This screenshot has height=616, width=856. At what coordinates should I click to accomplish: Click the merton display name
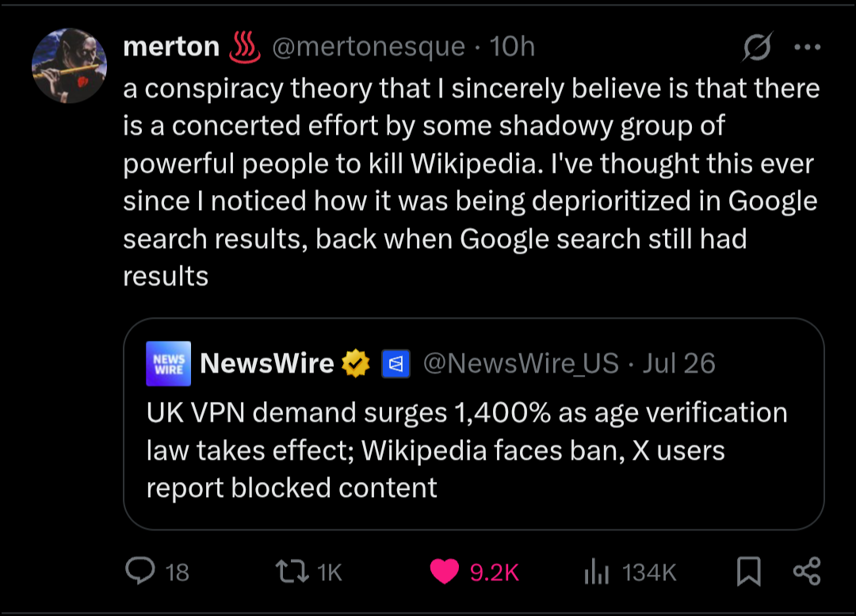pyautogui.click(x=171, y=48)
